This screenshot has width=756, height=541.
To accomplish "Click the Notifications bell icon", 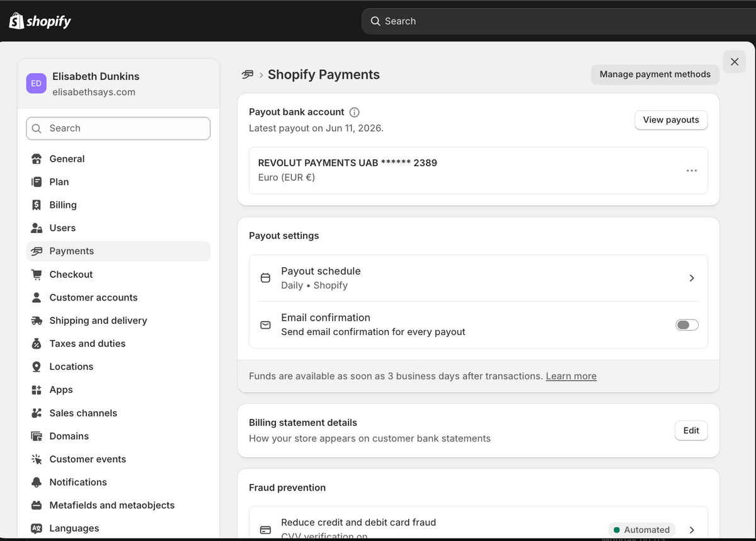I will click(37, 482).
